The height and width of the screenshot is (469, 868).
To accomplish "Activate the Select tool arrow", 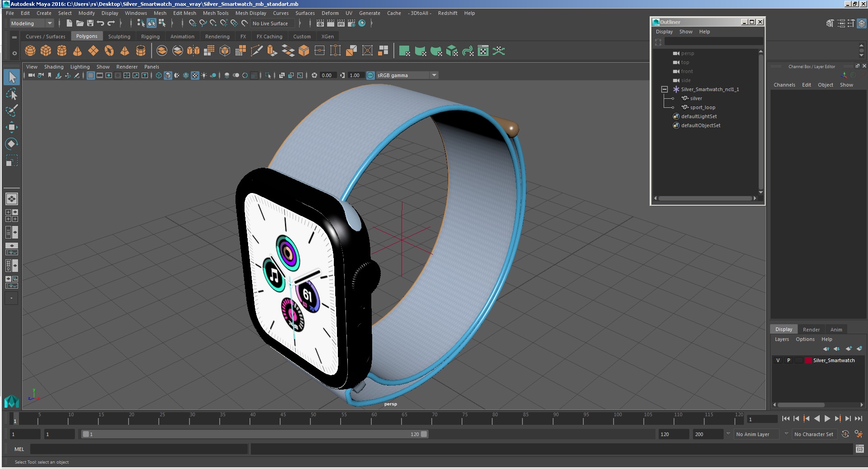I will click(12, 77).
